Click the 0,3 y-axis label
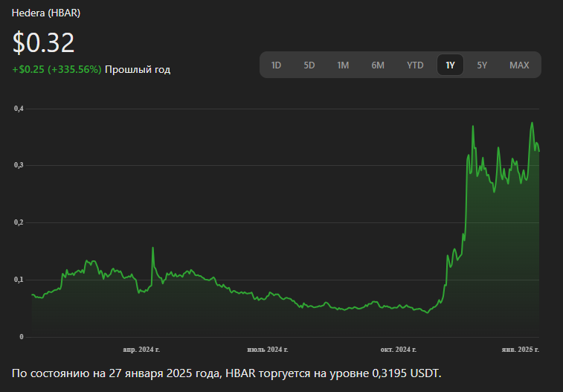The height and width of the screenshot is (392, 563). click(19, 165)
